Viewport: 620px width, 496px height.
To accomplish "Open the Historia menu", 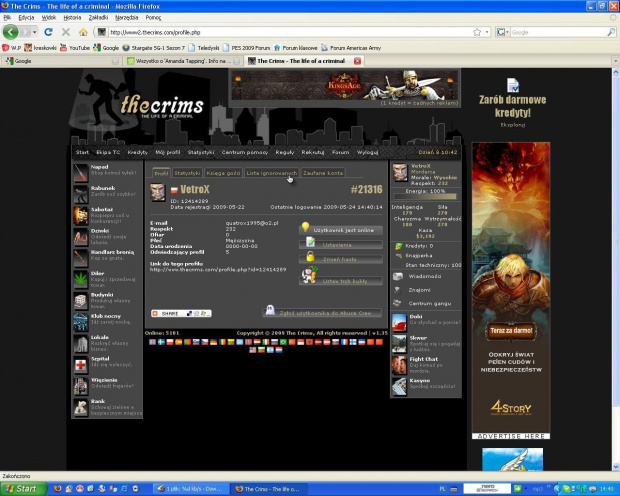I will (72, 17).
